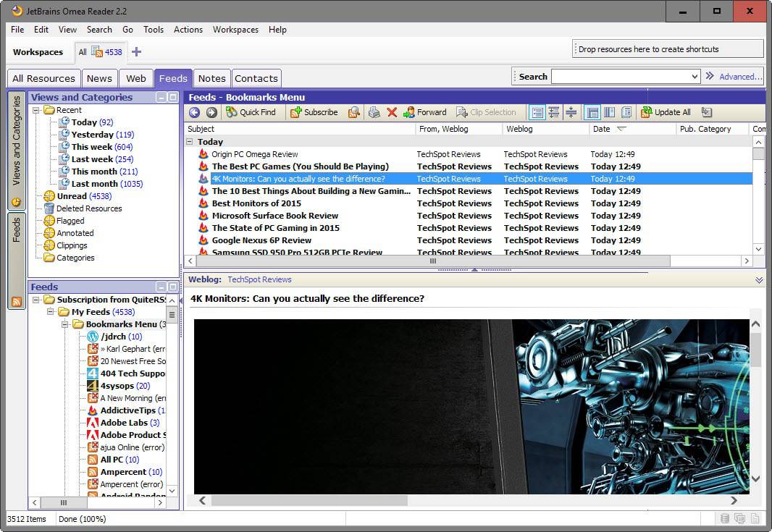Open the Search box dropdown arrow
This screenshot has width=772, height=532.
[x=695, y=77]
